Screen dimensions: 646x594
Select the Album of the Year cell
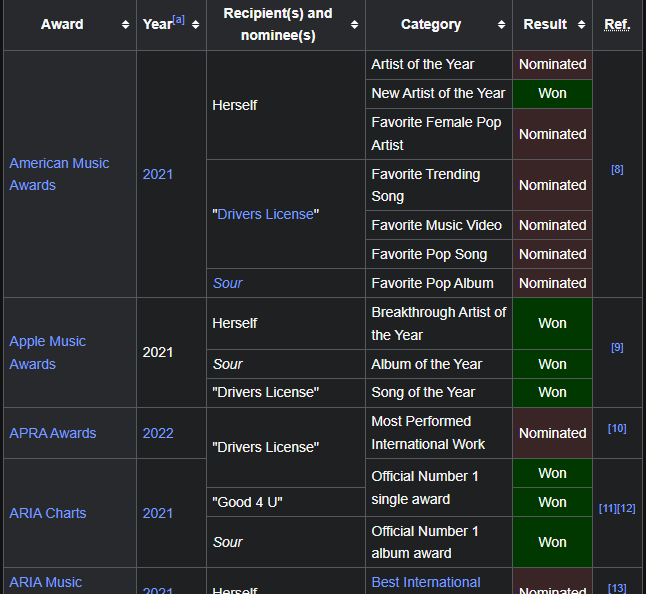pyautogui.click(x=439, y=364)
